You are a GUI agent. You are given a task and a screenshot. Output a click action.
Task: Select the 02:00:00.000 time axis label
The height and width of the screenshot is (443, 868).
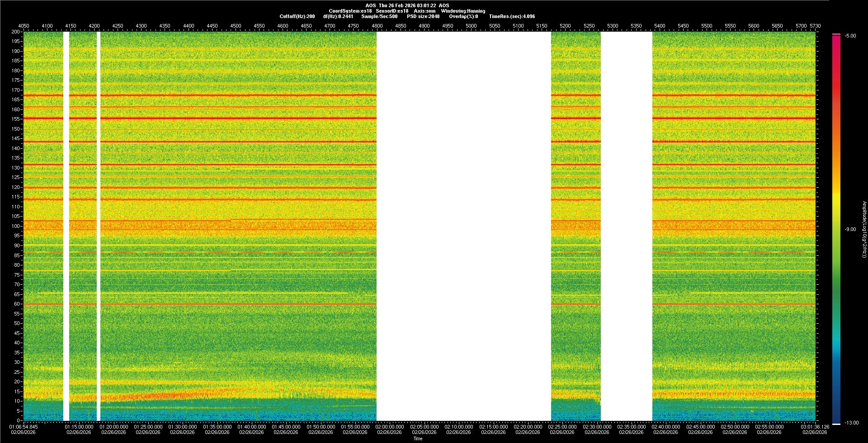tap(389, 427)
